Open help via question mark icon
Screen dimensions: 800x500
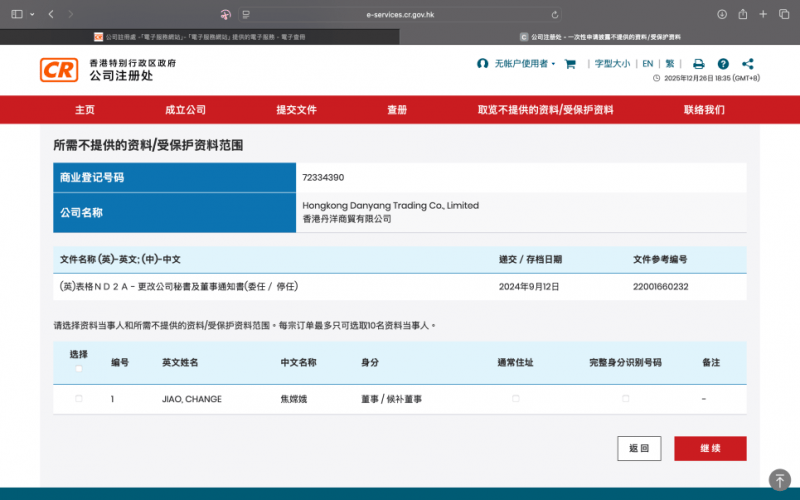pyautogui.click(x=723, y=64)
